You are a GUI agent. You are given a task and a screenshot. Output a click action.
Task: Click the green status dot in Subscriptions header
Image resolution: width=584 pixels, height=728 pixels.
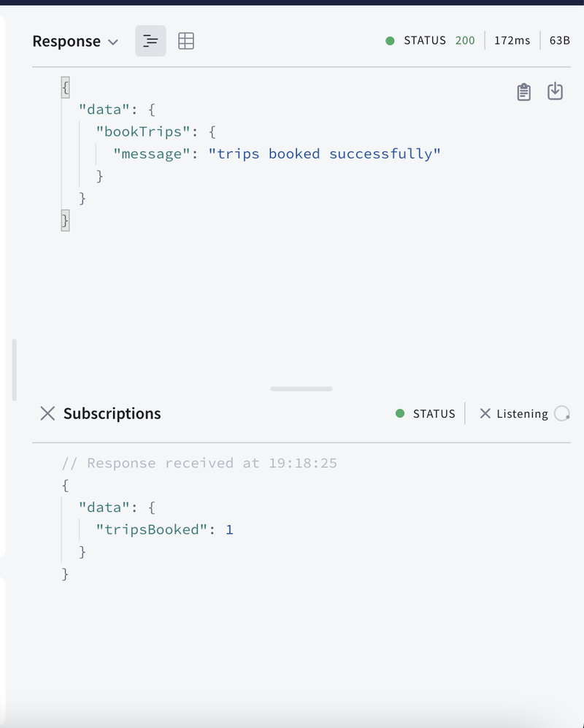click(x=399, y=413)
